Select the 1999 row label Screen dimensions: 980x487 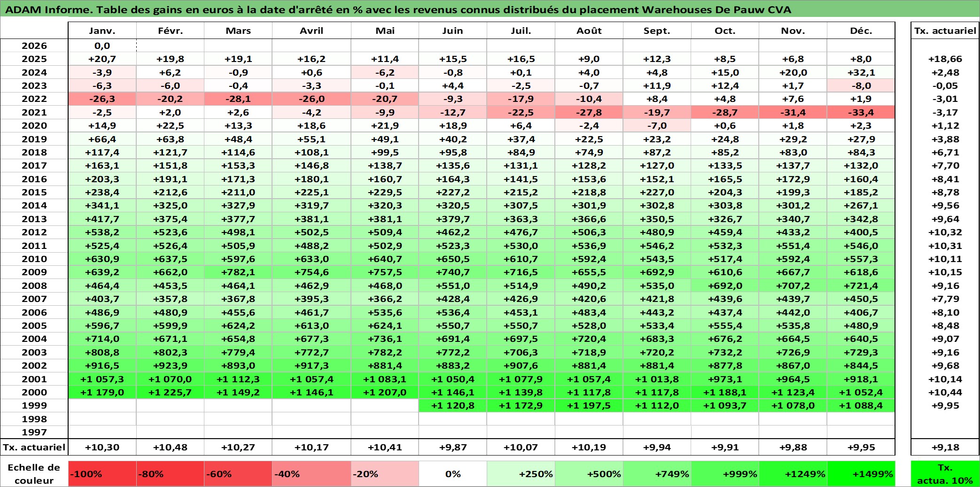click(x=34, y=406)
